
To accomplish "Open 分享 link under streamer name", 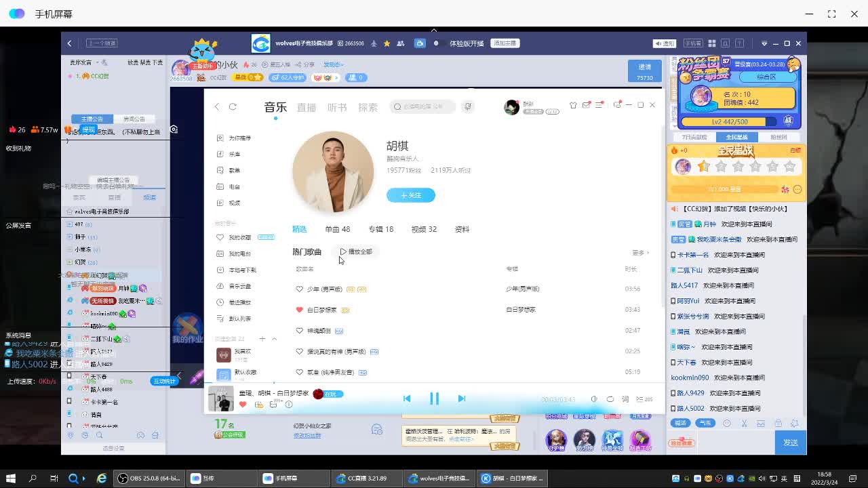I will coord(306,64).
